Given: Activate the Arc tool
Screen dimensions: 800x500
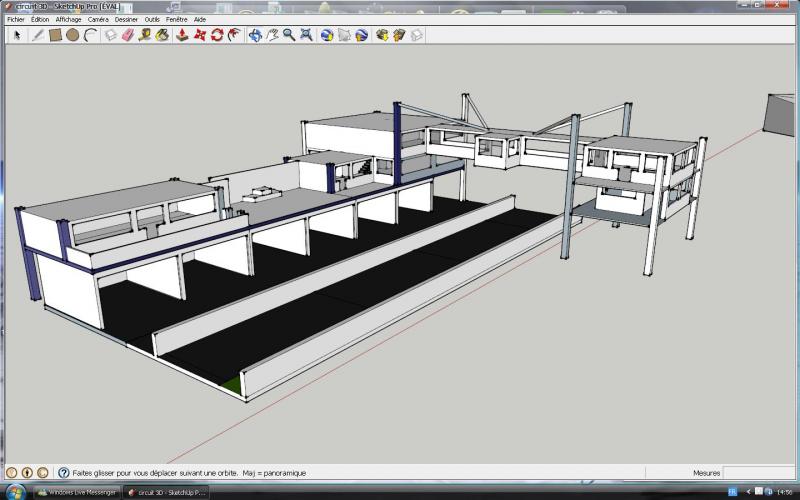Looking at the screenshot, I should pos(90,35).
